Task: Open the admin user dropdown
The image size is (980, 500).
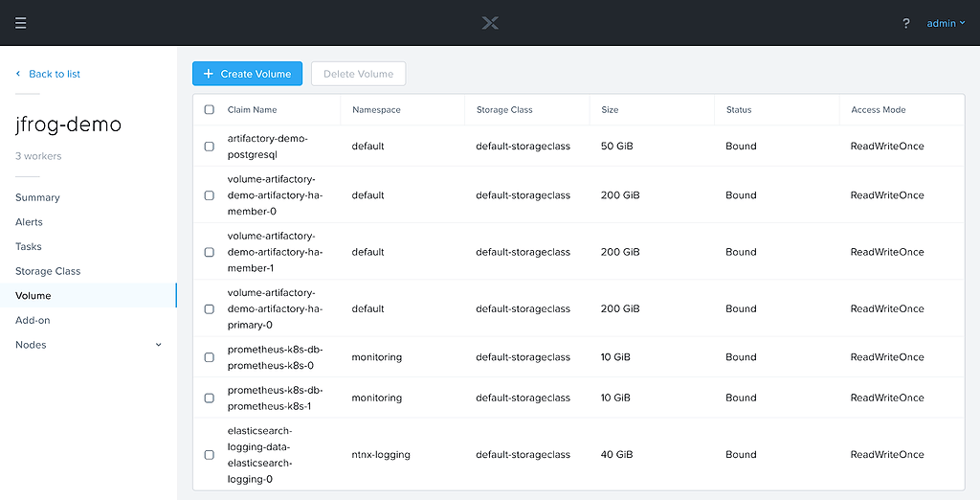Action: point(946,23)
